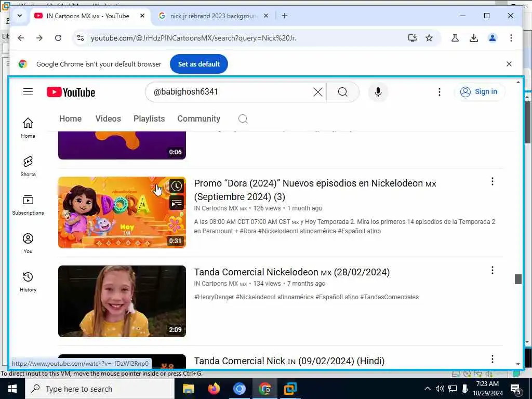Open Shorts in the sidebar
Screen dimensions: 532x399
pyautogui.click(x=28, y=166)
